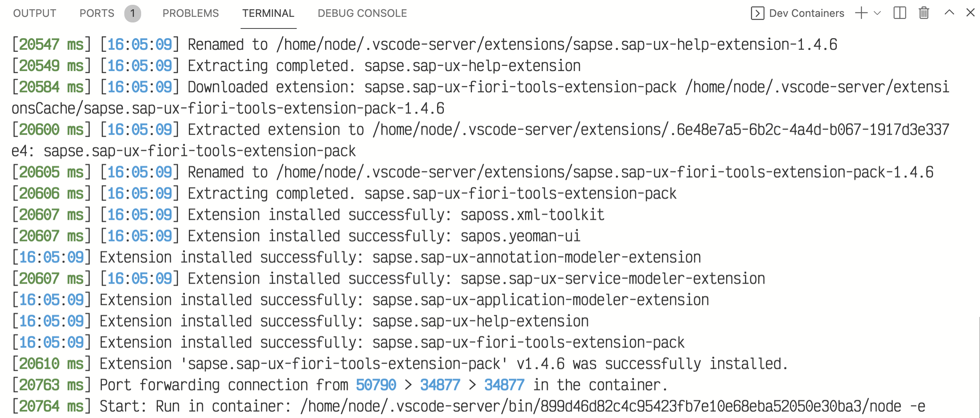Kill terminal with trash icon
Image resolution: width=980 pixels, height=418 pixels.
924,13
